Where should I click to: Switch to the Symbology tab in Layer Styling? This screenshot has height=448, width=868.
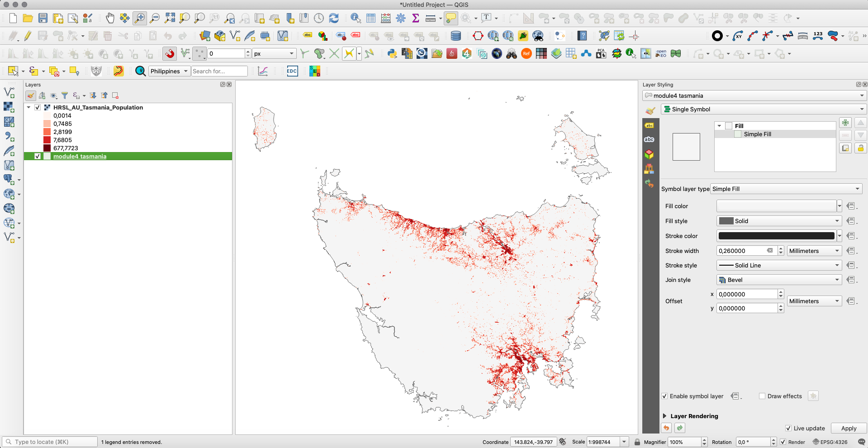tap(650, 110)
